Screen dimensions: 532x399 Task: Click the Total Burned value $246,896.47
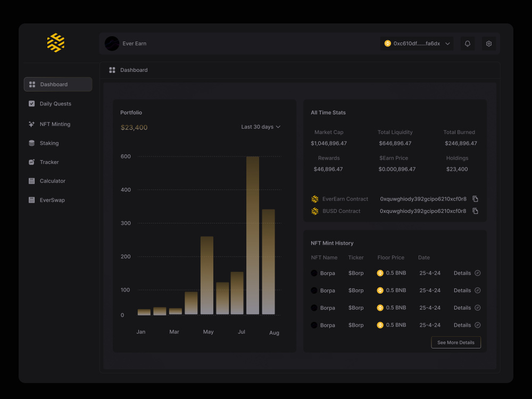point(461,143)
